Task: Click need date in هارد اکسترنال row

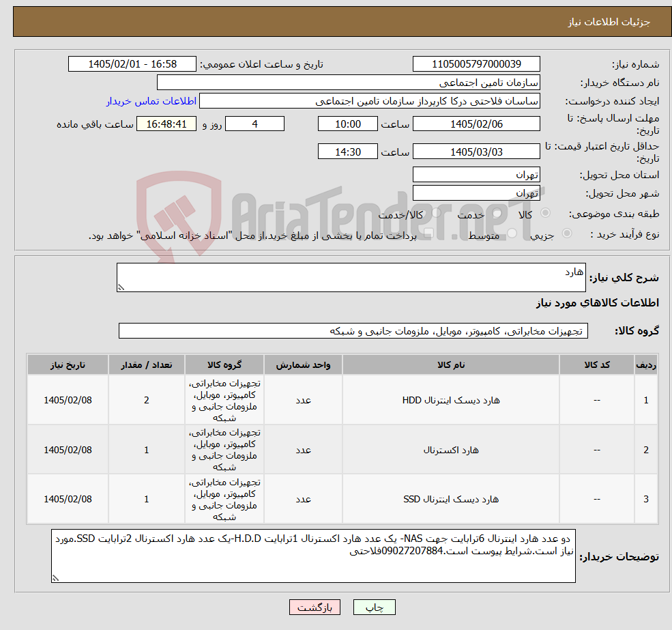Action: coord(68,450)
